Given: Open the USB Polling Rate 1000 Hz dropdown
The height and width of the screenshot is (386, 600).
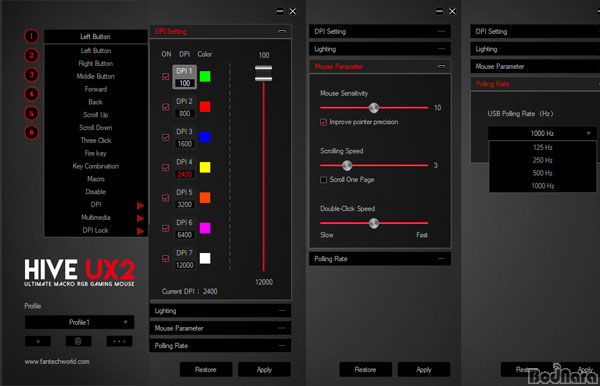Looking at the screenshot, I should (542, 134).
